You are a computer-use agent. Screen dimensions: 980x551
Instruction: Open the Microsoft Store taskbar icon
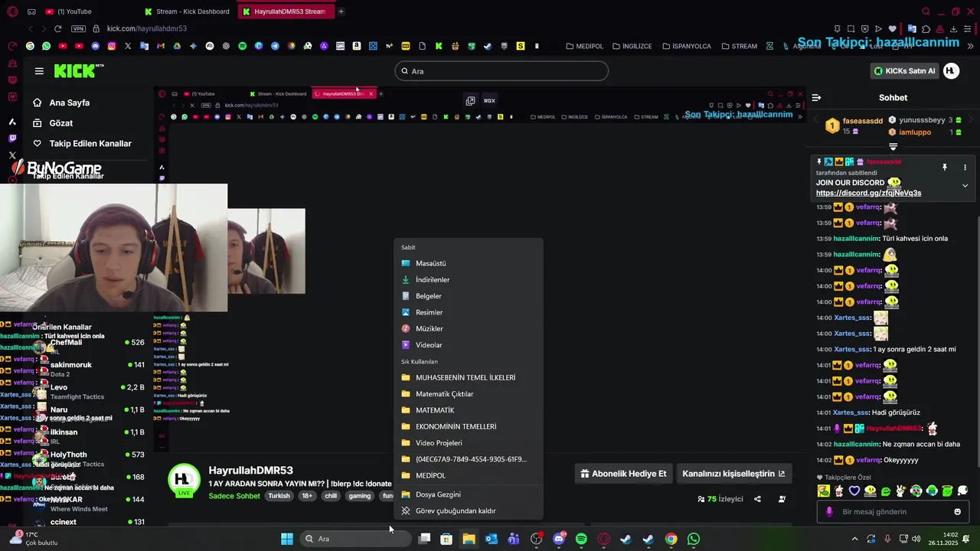pos(446,539)
